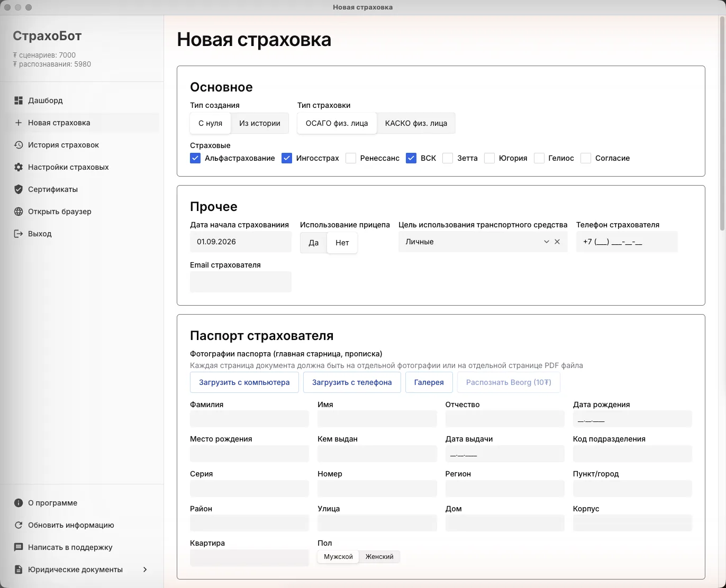Viewport: 726px width, 588px height.
Task: Click the Номер passport field
Action: point(377,489)
